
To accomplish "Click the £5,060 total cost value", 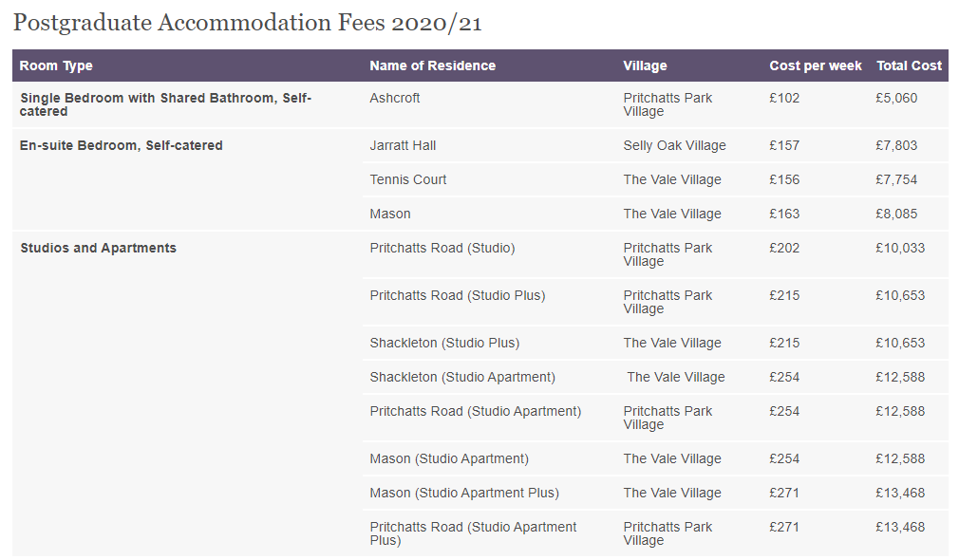I will point(896,98).
